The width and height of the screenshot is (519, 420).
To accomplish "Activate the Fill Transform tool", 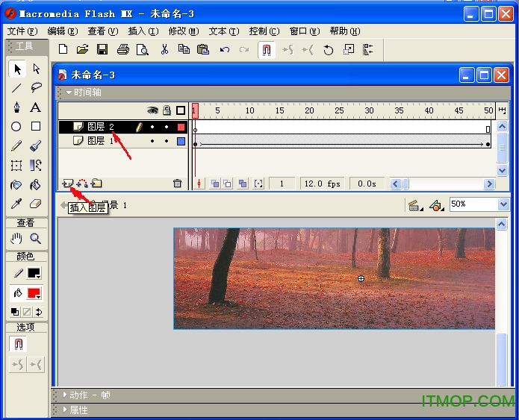I will (x=35, y=165).
